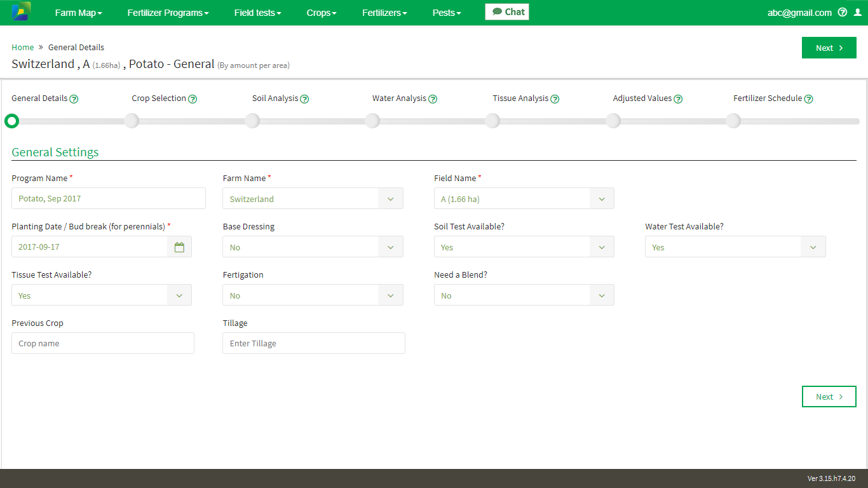Jump to Adjusted Values step marker
Viewport: 868px width, 488px height.
pos(613,121)
